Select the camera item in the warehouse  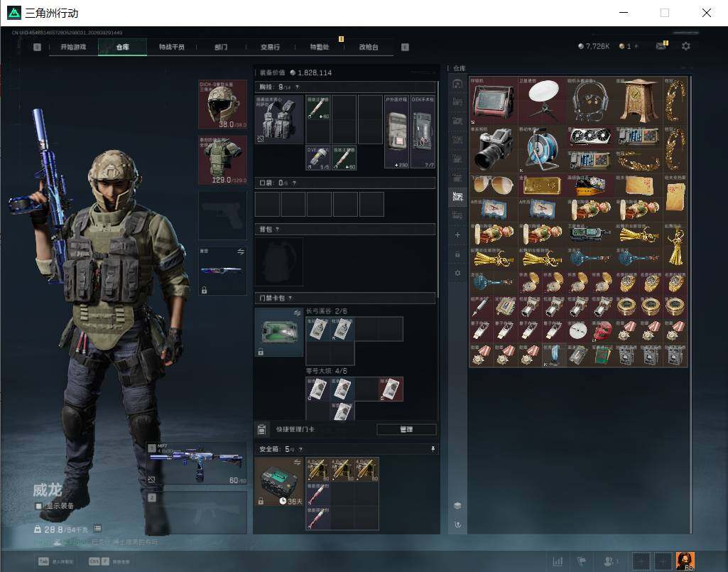[x=494, y=149]
